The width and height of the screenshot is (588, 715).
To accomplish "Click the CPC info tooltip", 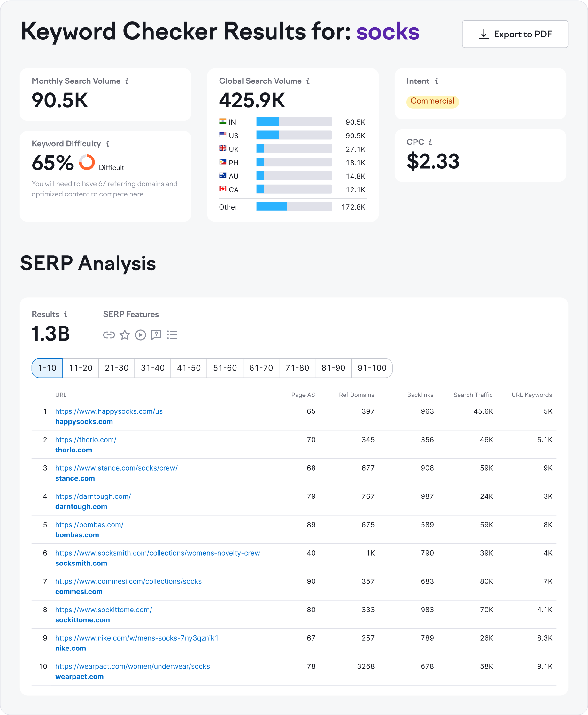I will click(430, 142).
